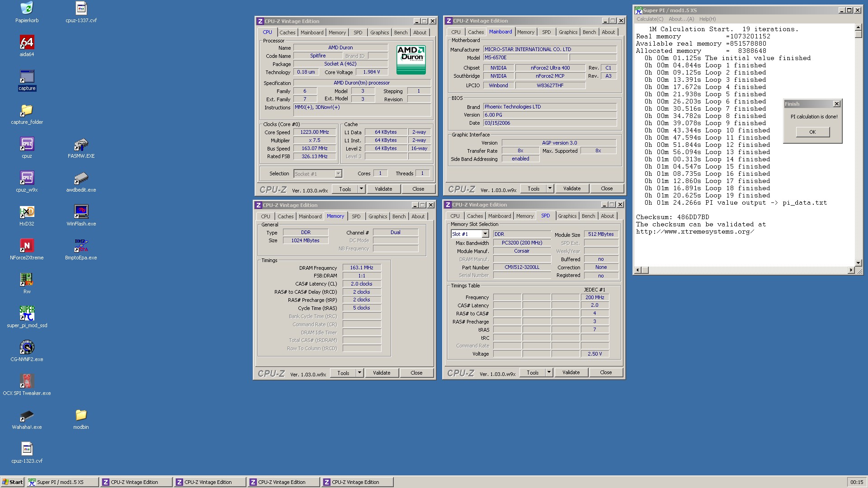Click the http://www.xtremesystems.org/ text
Image resolution: width=868 pixels, height=488 pixels.
695,231
